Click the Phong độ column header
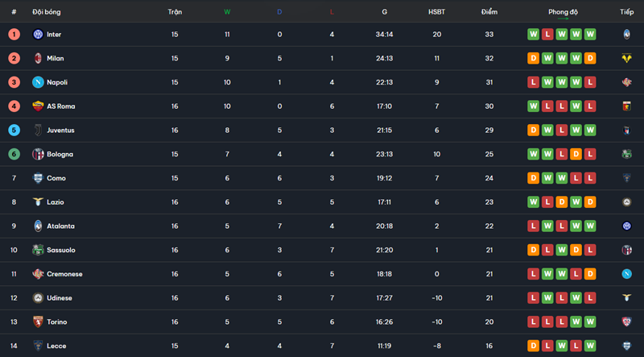Screen dimensions: 644x357 (x=563, y=12)
